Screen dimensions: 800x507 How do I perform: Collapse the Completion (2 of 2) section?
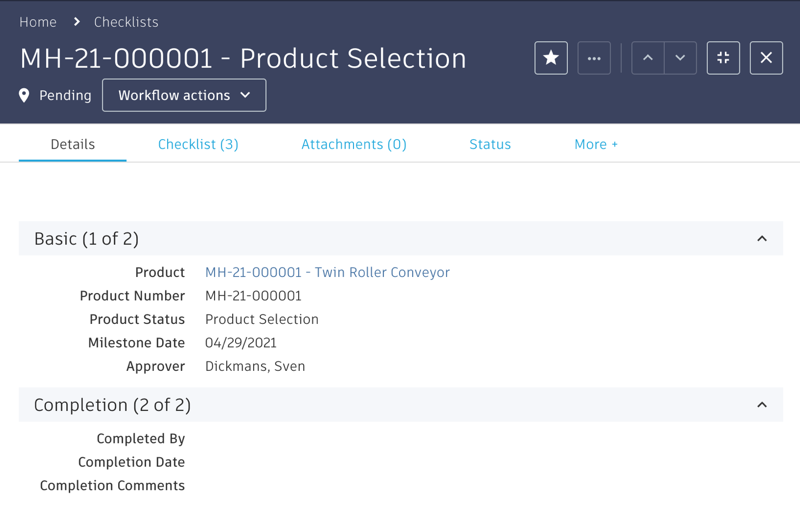(x=762, y=405)
